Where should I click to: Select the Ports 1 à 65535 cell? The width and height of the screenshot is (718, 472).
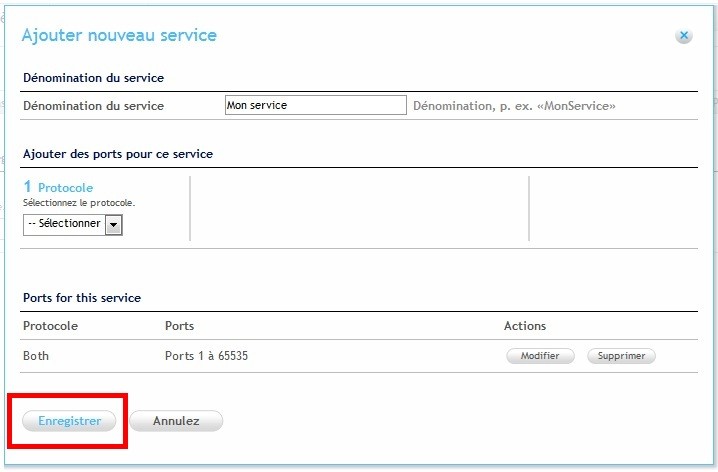tap(206, 356)
